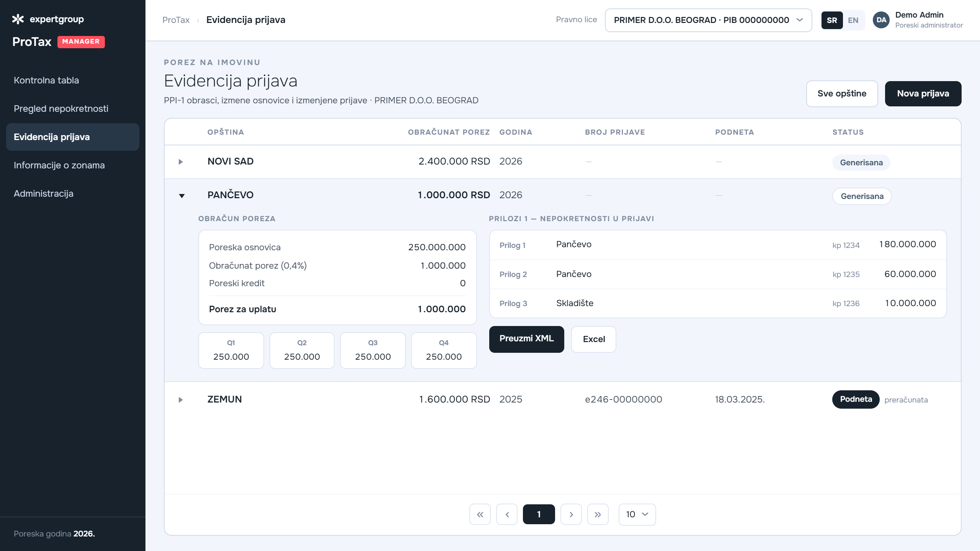The image size is (980, 551).
Task: Click the ProTax breadcrumb link
Action: [176, 20]
